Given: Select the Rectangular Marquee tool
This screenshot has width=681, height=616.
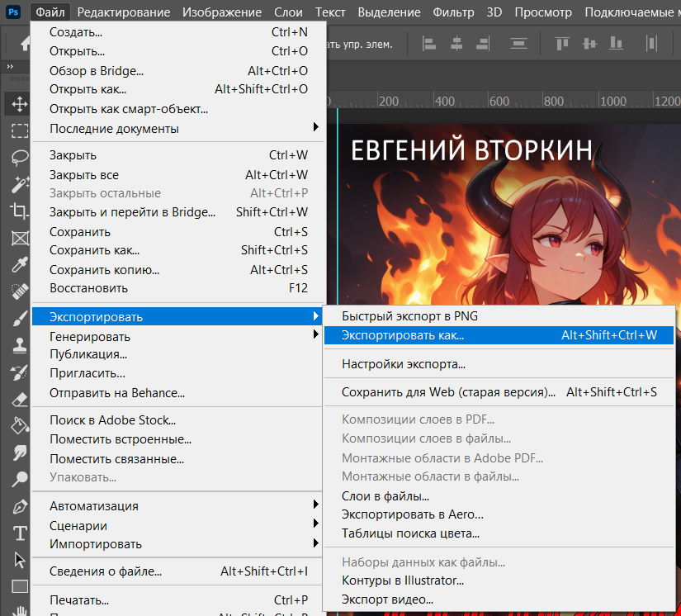Looking at the screenshot, I should pos(19,130).
